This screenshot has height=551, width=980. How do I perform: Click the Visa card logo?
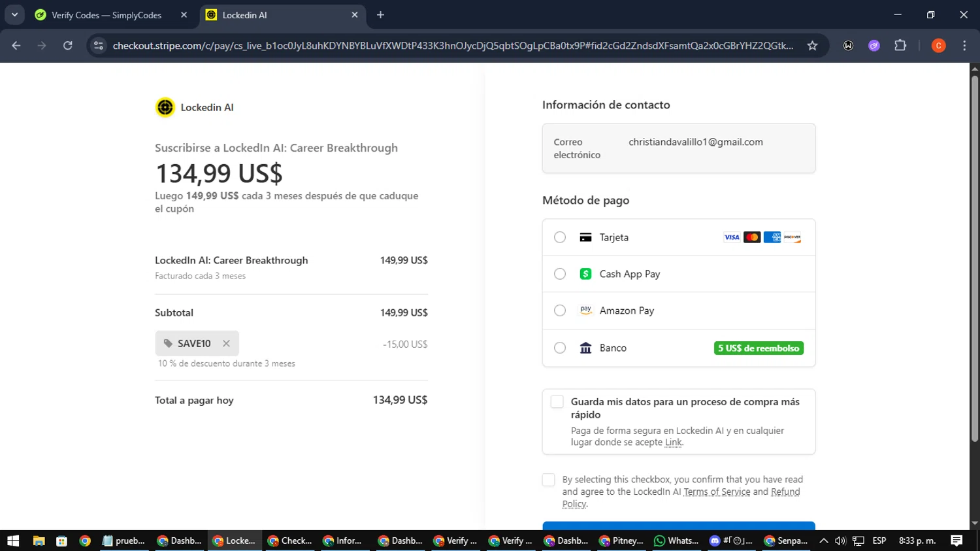pos(732,237)
